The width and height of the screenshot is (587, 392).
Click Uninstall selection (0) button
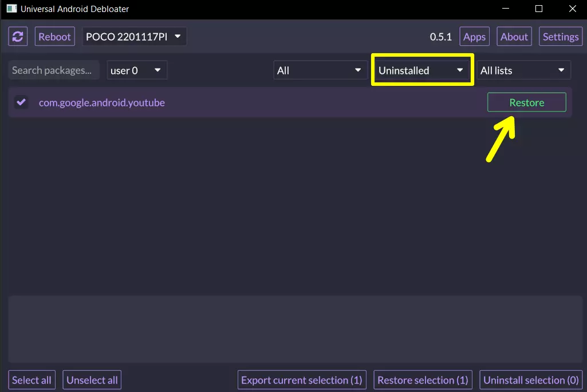[x=530, y=380]
